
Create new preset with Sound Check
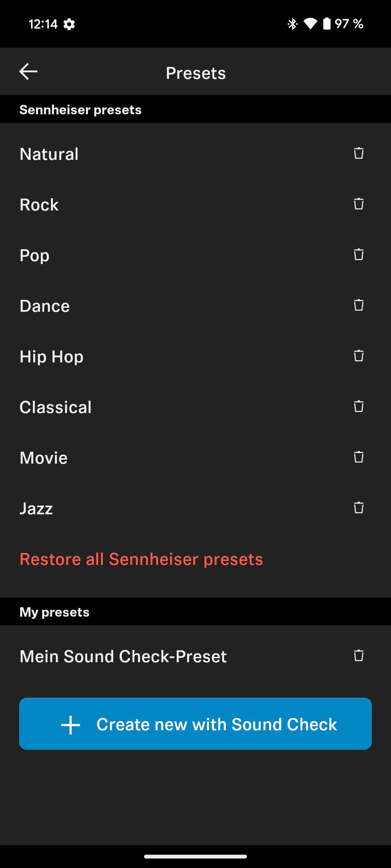(195, 724)
